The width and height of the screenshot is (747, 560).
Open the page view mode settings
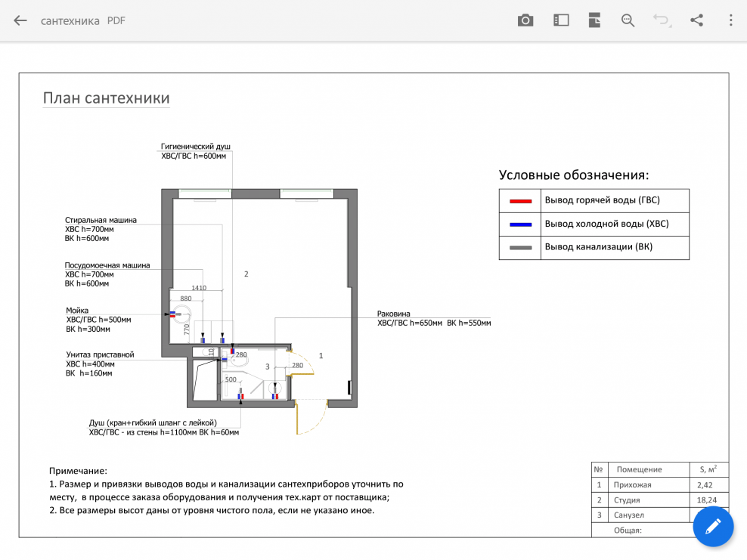(x=594, y=20)
